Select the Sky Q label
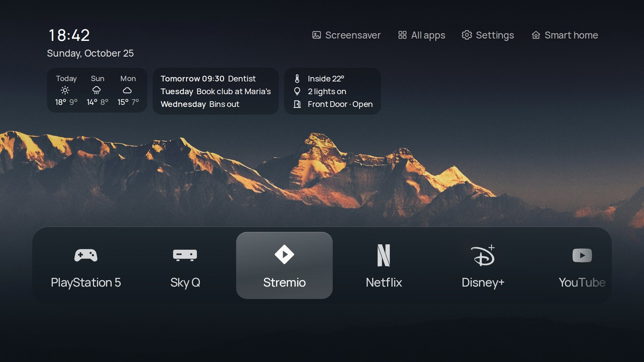Viewport: 644px width, 362px height. 185,283
